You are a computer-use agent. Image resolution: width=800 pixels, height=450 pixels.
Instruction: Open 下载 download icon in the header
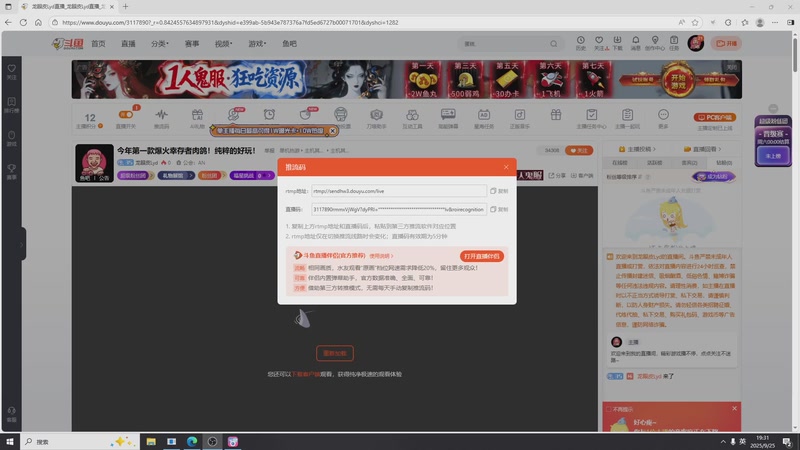pyautogui.click(x=617, y=43)
